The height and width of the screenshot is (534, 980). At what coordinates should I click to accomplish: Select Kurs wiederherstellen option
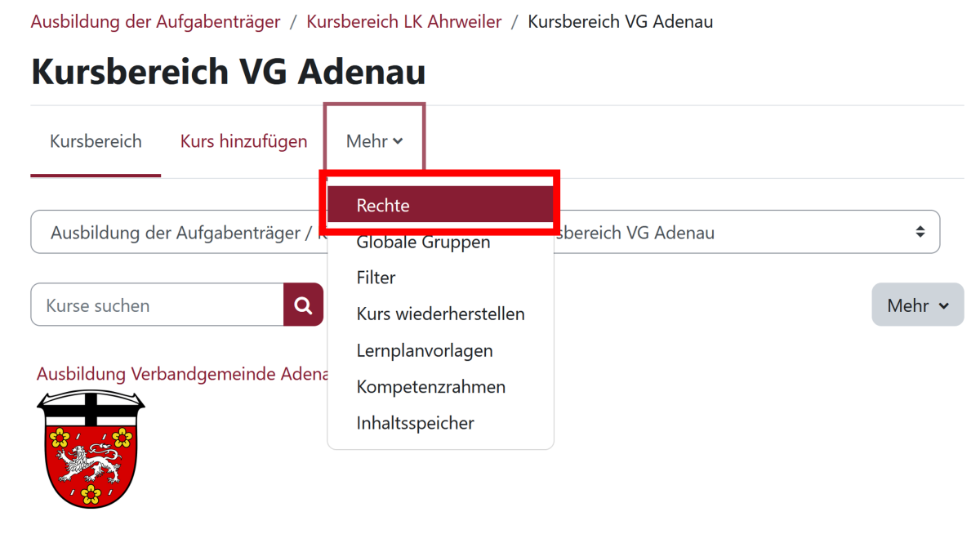click(x=440, y=314)
